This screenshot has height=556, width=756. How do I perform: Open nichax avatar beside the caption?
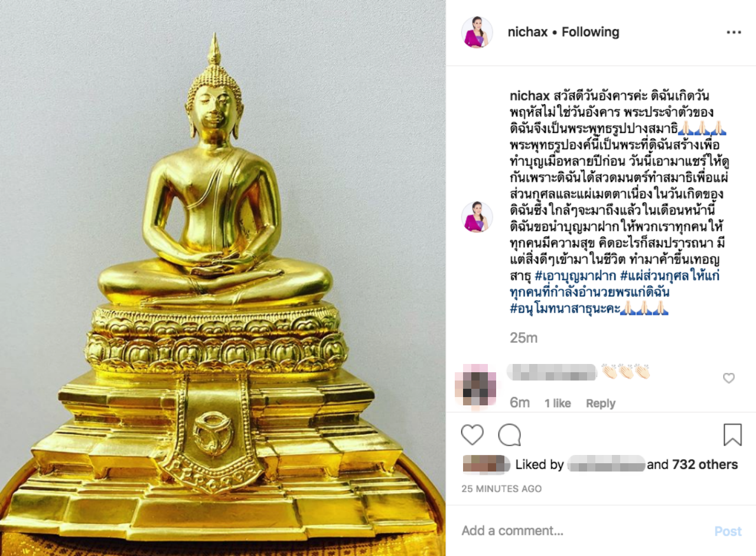(477, 217)
